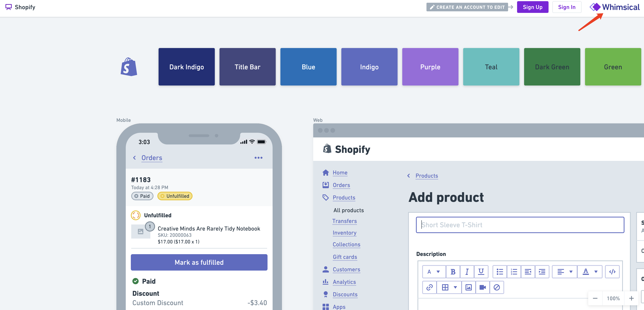
Task: Open the text alignment dropdown
Action: [x=564, y=272]
